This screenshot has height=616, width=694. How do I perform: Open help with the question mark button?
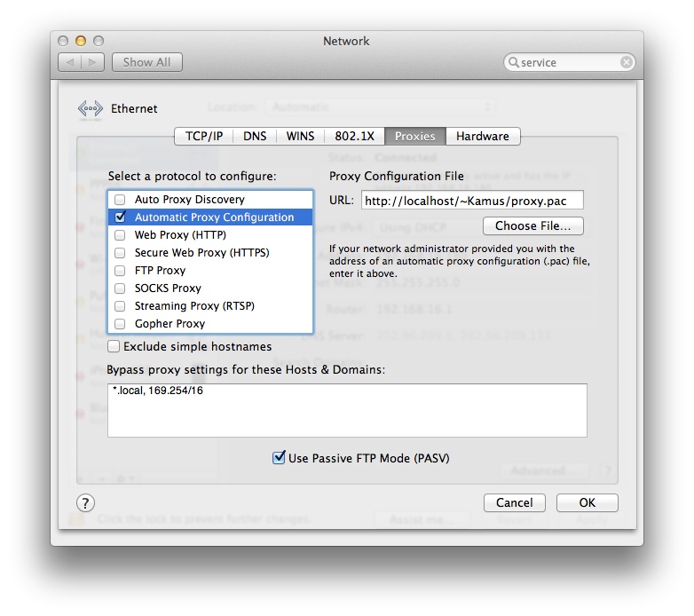[85, 502]
